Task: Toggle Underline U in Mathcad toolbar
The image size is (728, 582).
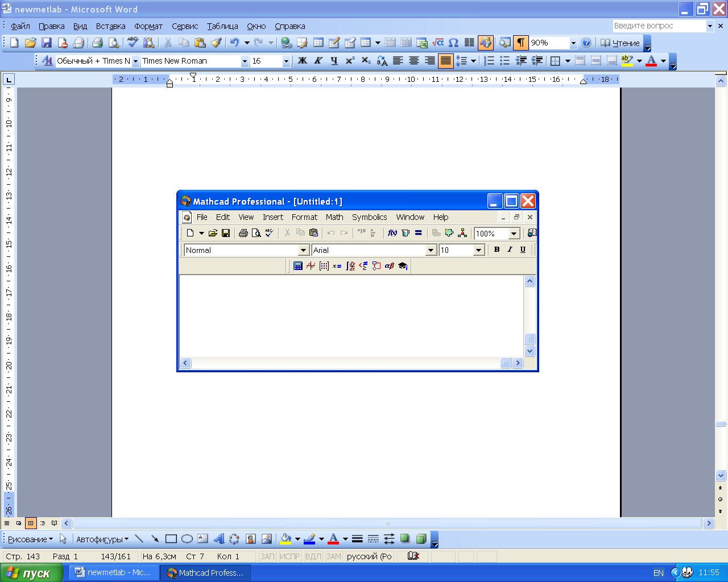Action: coord(523,250)
